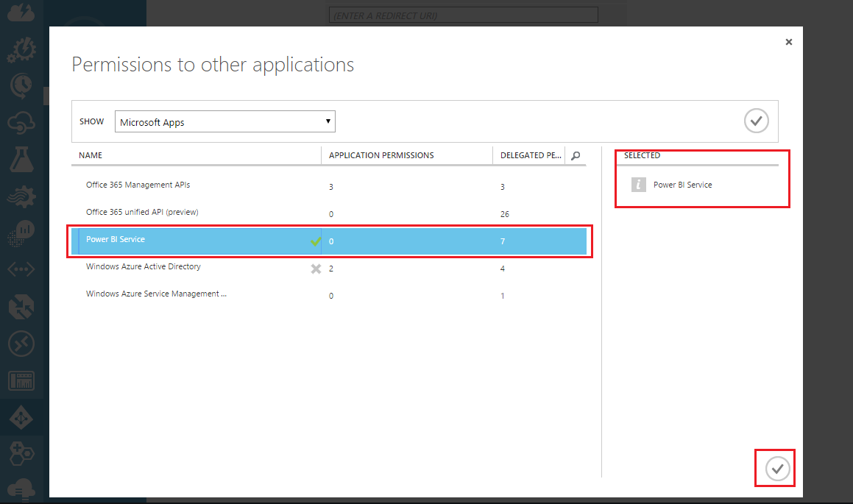Sort by the NAME column header
This screenshot has width=853, height=504.
[x=91, y=155]
